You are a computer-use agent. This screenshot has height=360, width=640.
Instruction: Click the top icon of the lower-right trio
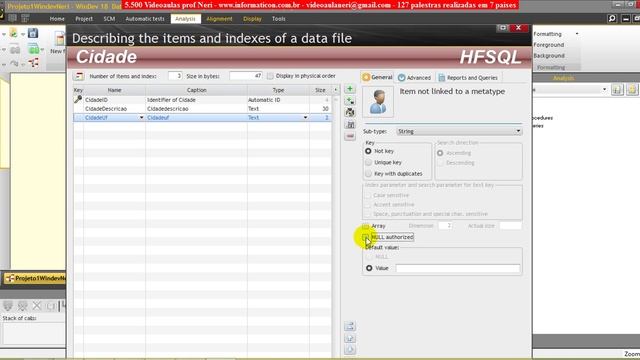(350, 326)
